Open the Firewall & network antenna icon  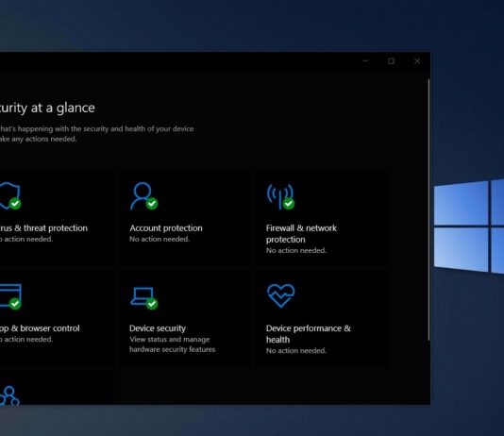click(x=280, y=196)
